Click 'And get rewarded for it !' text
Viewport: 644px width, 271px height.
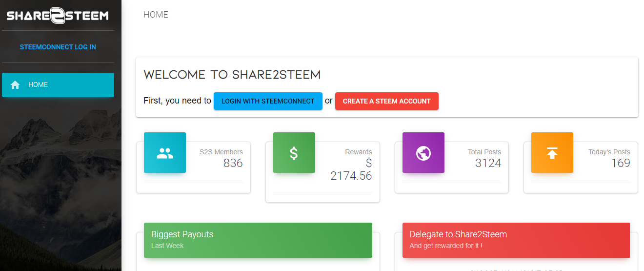point(446,246)
